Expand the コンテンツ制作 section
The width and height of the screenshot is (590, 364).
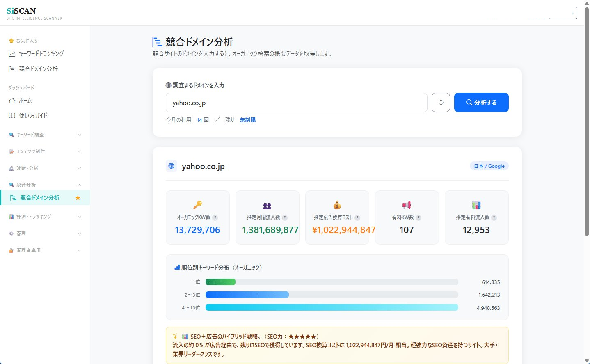(45, 151)
